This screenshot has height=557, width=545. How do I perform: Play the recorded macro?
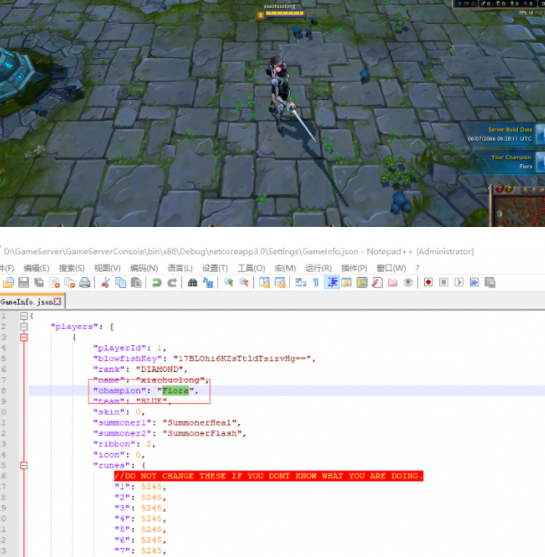tap(459, 282)
